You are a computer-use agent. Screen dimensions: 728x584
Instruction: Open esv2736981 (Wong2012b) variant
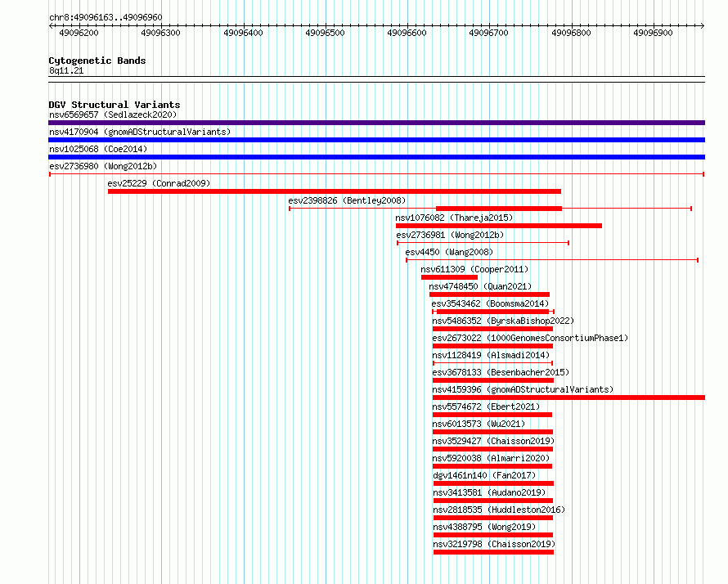click(450, 235)
